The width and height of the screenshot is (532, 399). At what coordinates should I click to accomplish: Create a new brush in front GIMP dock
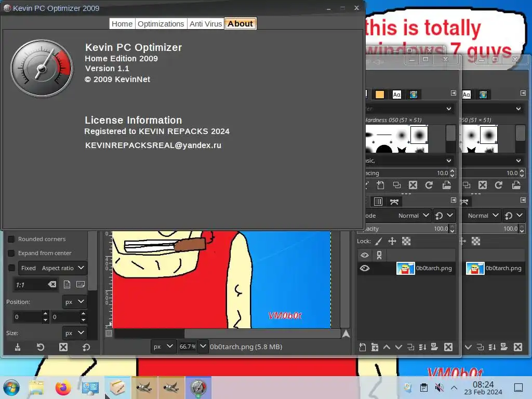[380, 185]
